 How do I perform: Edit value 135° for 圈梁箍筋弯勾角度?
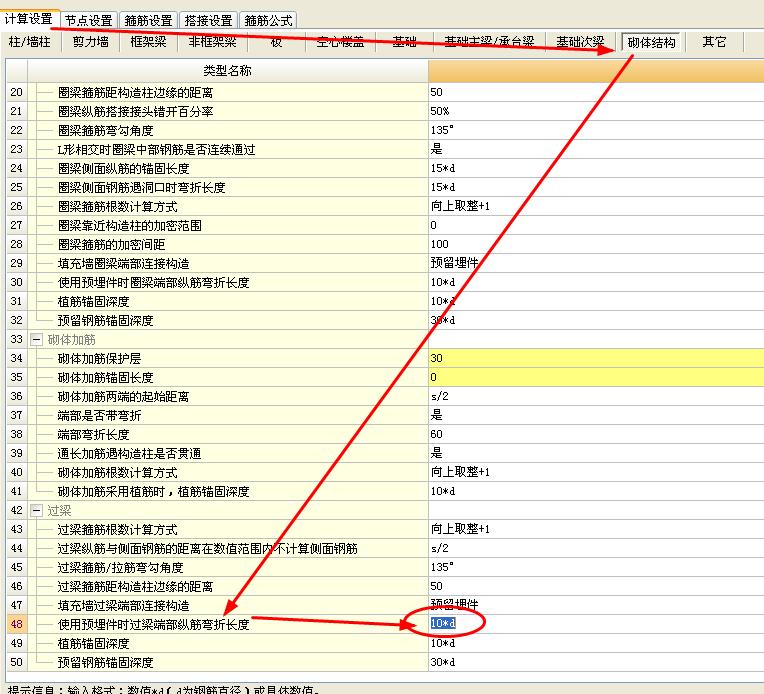pos(596,130)
